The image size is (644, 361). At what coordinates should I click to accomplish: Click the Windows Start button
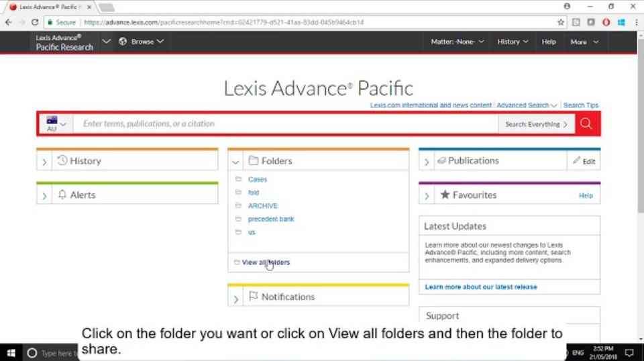[11, 353]
